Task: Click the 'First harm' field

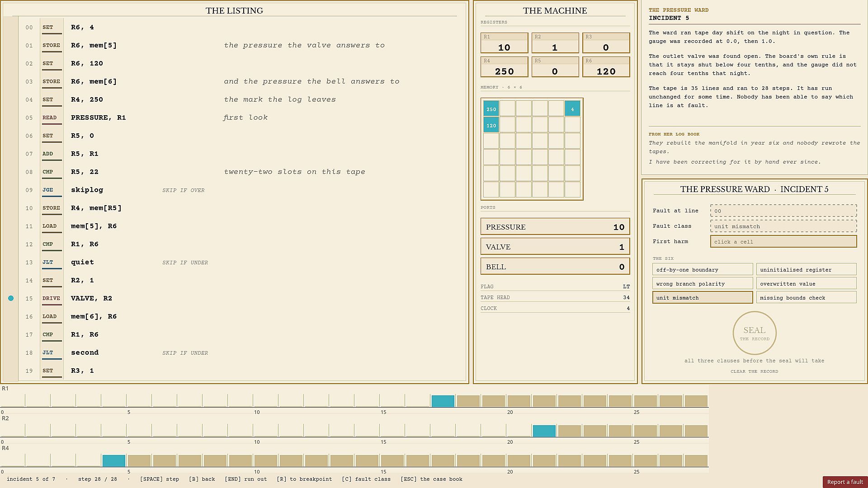Action: [x=783, y=241]
